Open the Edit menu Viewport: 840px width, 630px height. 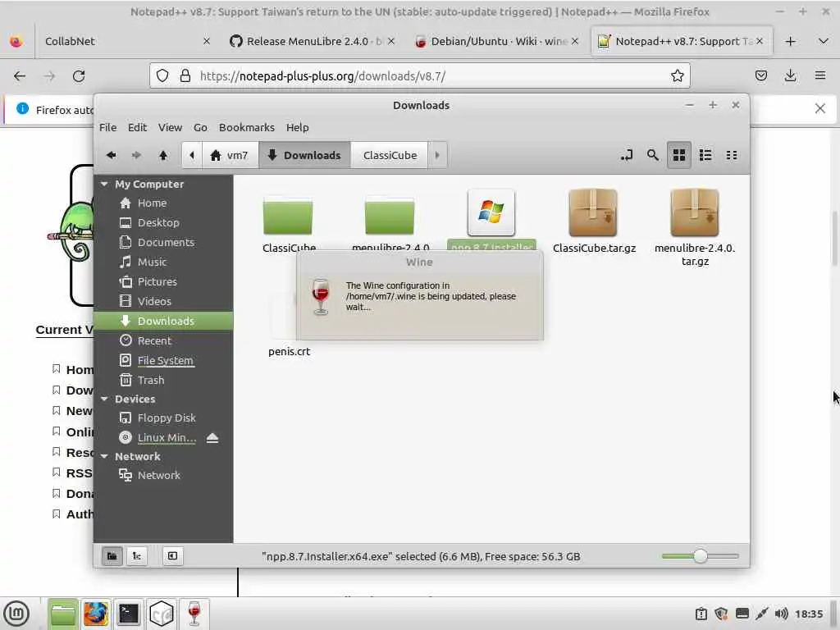coord(137,127)
